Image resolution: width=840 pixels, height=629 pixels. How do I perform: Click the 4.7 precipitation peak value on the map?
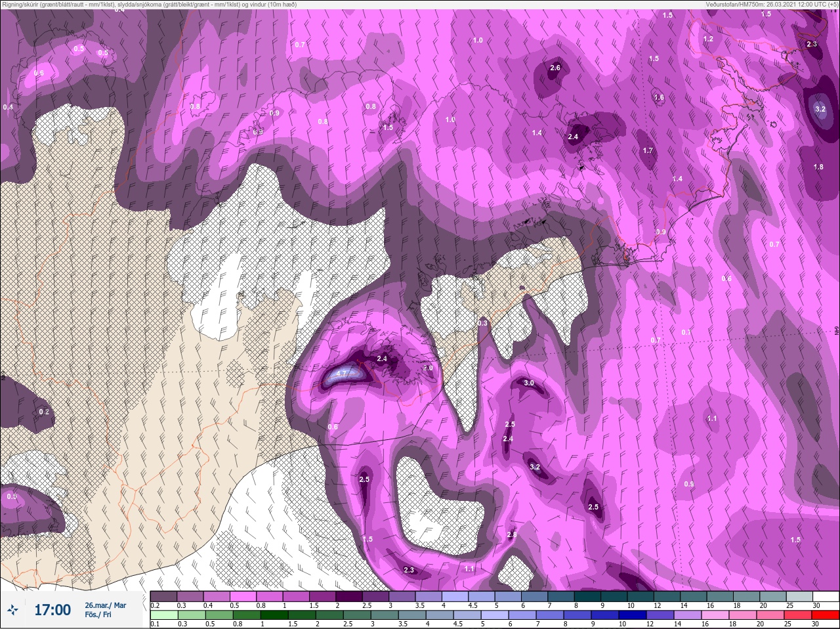pyautogui.click(x=341, y=374)
